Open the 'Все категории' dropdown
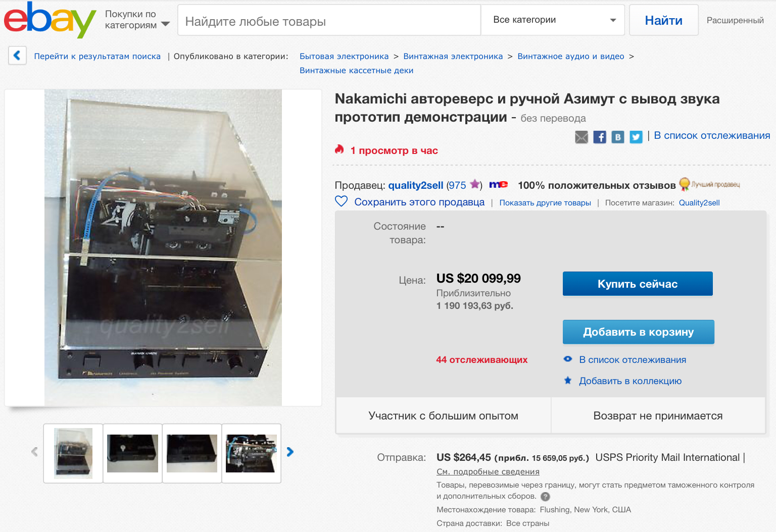The width and height of the screenshot is (776, 532). [553, 20]
